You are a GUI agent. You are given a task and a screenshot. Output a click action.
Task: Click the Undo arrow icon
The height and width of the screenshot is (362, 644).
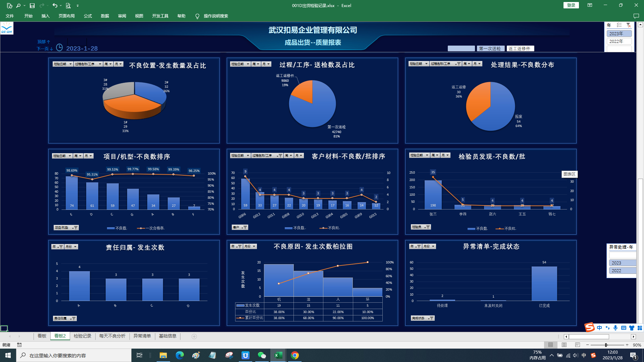coord(55,5)
